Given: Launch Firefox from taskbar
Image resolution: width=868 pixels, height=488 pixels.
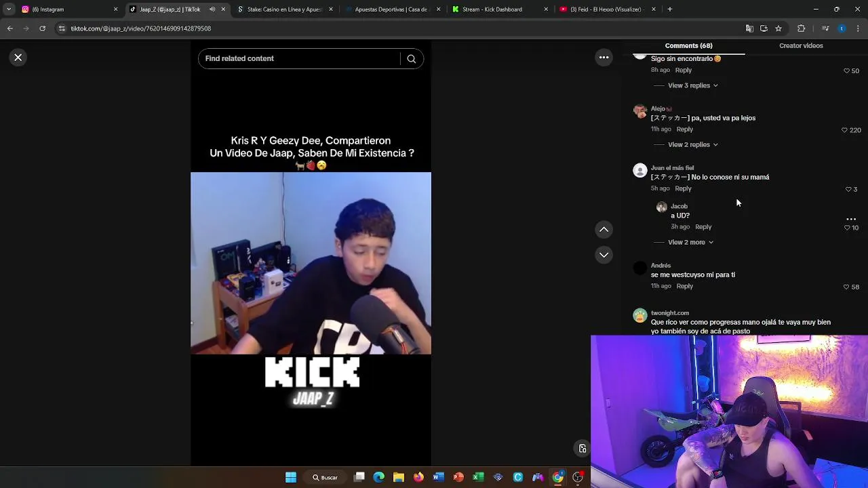Looking at the screenshot, I should pyautogui.click(x=418, y=477).
